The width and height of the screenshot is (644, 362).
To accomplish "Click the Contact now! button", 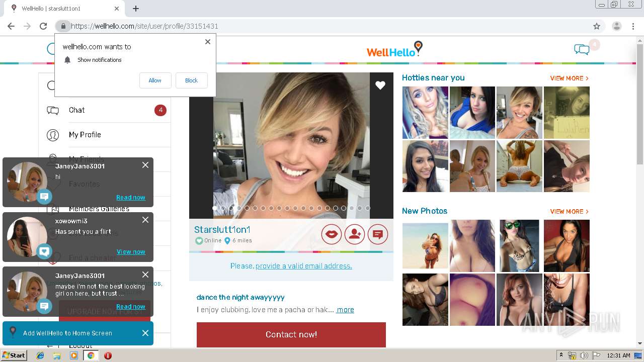I will [291, 334].
